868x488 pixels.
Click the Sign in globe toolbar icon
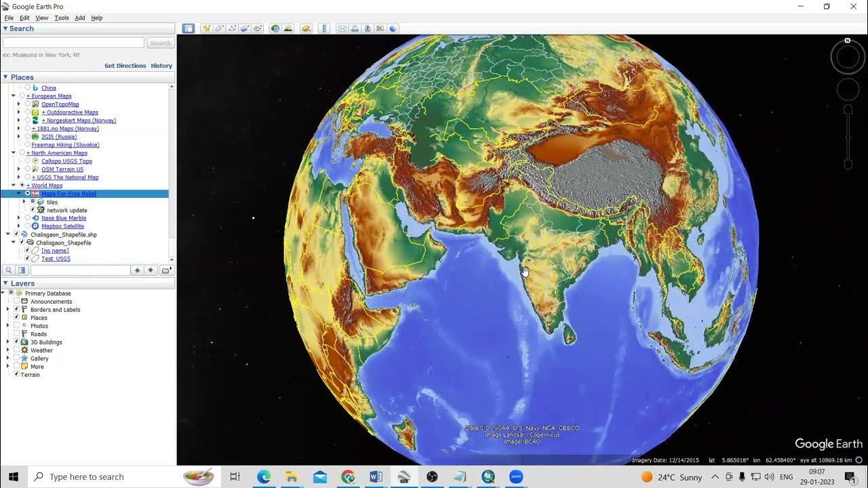tap(393, 28)
